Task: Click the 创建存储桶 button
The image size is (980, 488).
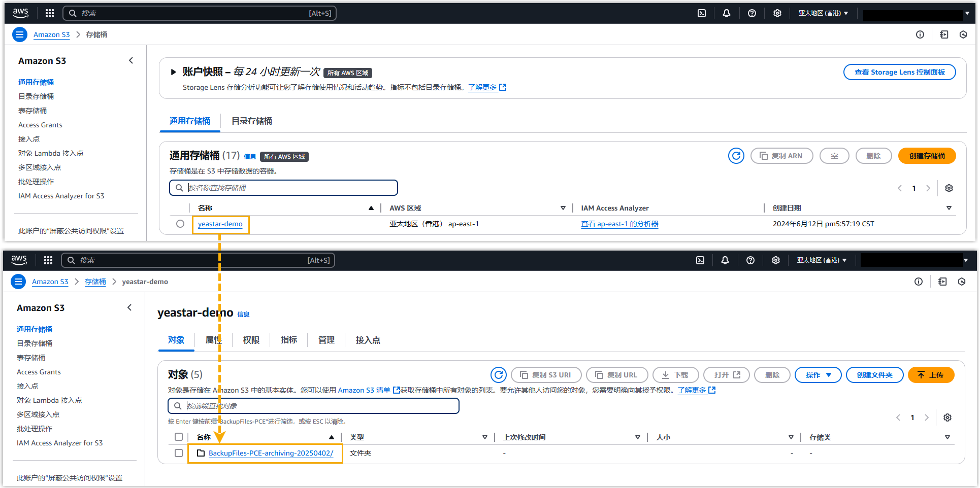Action: coord(927,156)
